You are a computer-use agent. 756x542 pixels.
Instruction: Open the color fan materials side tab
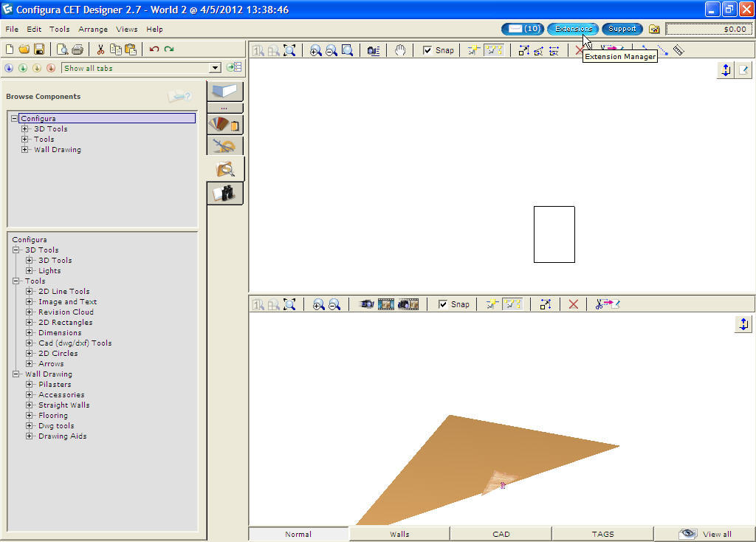pos(224,124)
